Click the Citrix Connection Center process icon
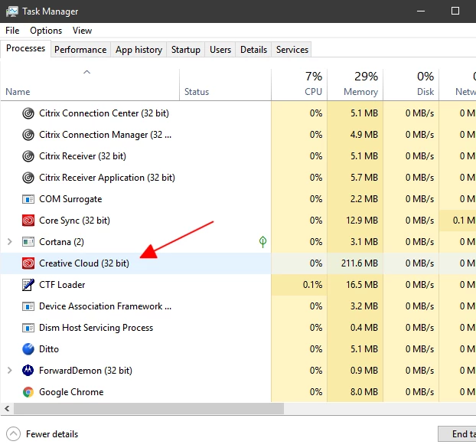Image resolution: width=476 pixels, height=448 pixels. 28,113
